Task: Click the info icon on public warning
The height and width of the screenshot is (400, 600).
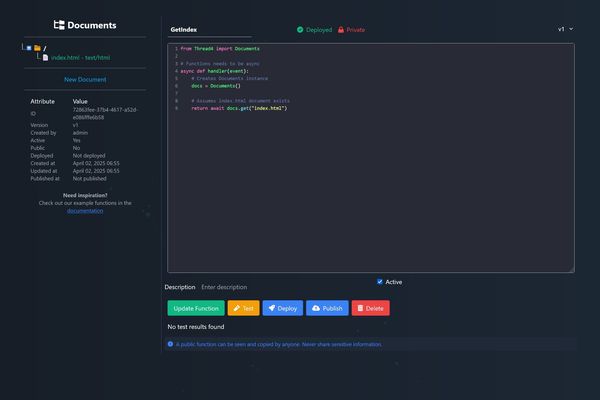Action: (170, 344)
